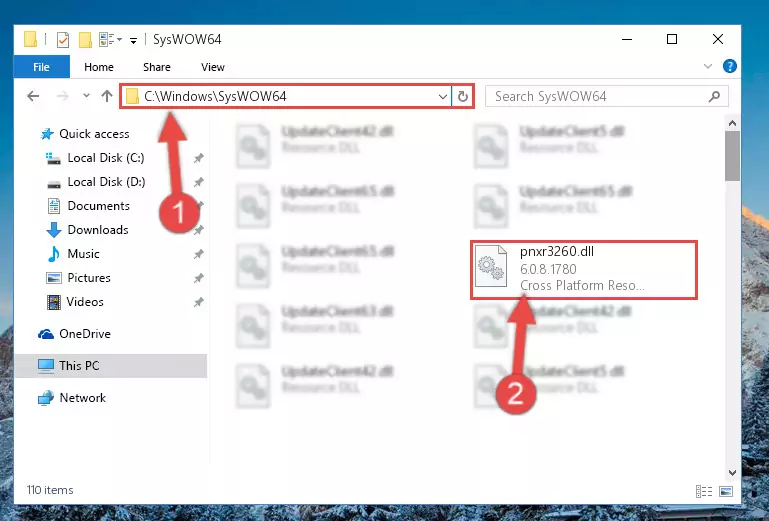Open Documents in the sidebar
Screen dimensions: 769x521
[x=99, y=206]
